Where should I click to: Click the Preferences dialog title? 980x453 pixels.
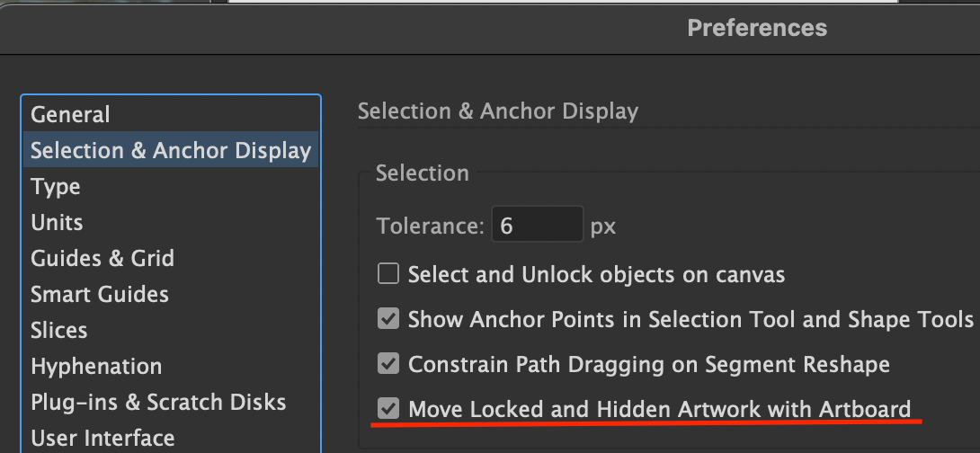[757, 28]
